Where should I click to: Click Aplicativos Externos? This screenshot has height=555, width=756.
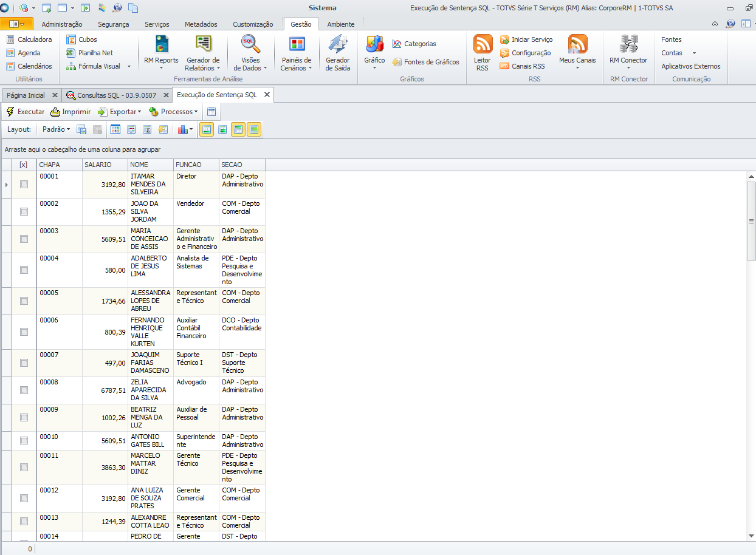pos(691,66)
